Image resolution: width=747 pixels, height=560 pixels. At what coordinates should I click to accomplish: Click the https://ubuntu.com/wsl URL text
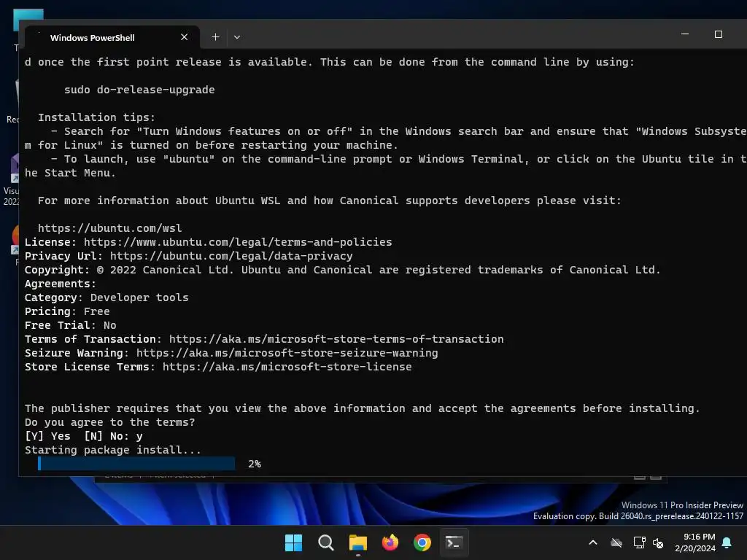point(110,228)
